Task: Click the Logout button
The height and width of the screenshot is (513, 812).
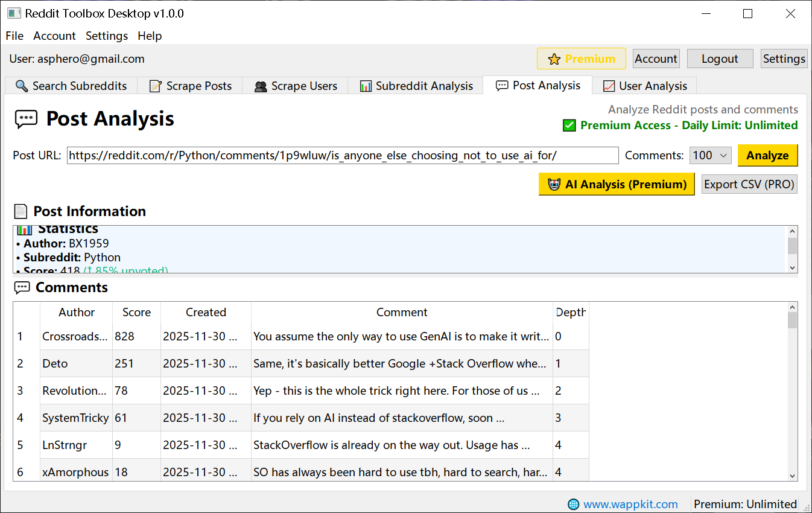Action: pyautogui.click(x=720, y=59)
